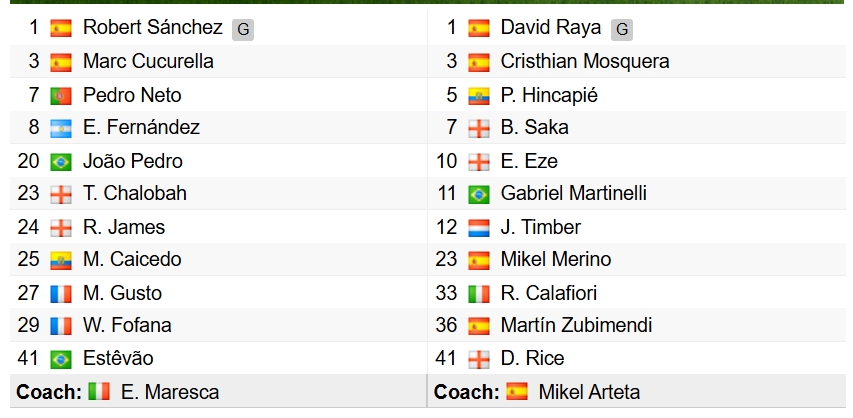
Task: Click the Netherlands flag beside J. Timber
Action: [x=479, y=228]
